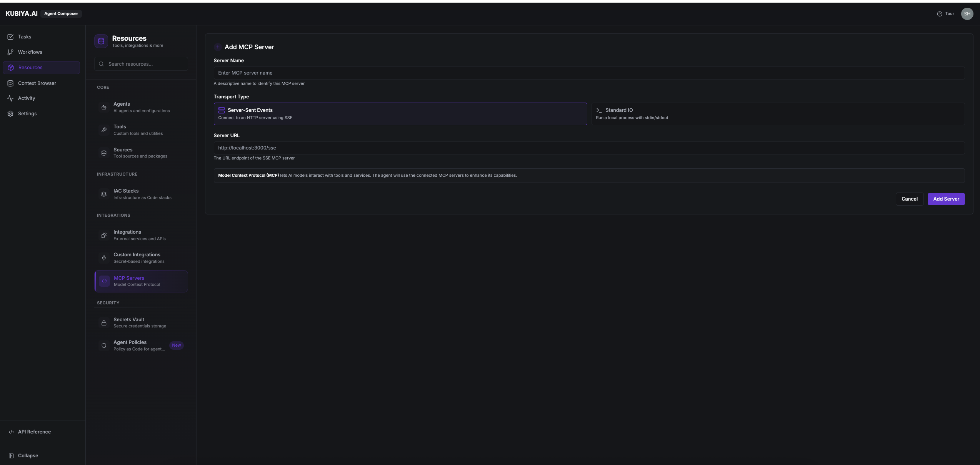The height and width of the screenshot is (465, 980).
Task: Click the Settings gear icon
Action: (x=10, y=114)
